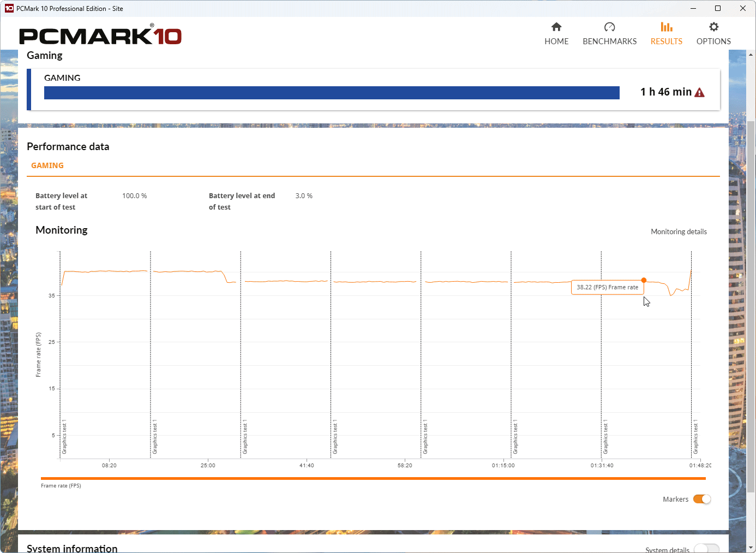
Task: Click the BENCHMARKS menu label
Action: (610, 41)
